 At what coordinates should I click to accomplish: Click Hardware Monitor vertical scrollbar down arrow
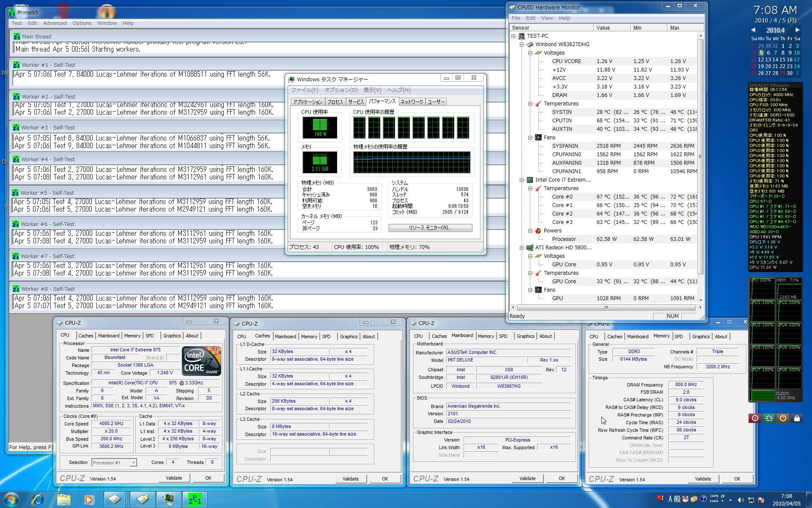coord(700,300)
